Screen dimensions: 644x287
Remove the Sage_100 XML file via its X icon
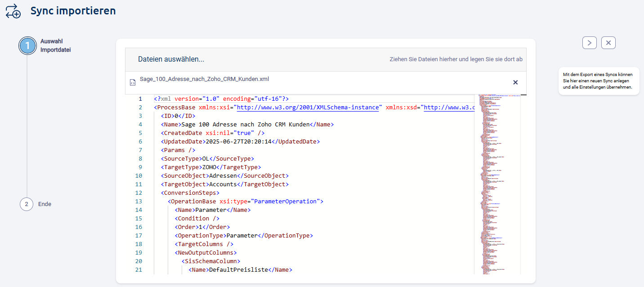click(x=515, y=82)
